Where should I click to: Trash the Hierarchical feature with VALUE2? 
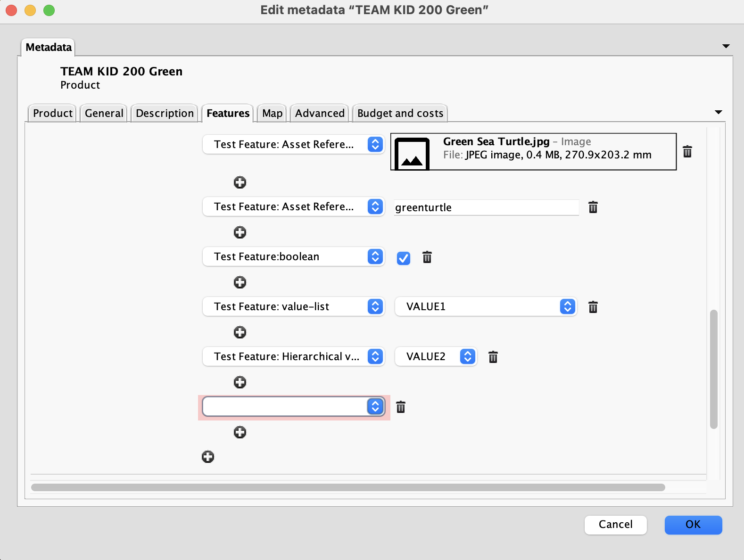click(x=493, y=357)
